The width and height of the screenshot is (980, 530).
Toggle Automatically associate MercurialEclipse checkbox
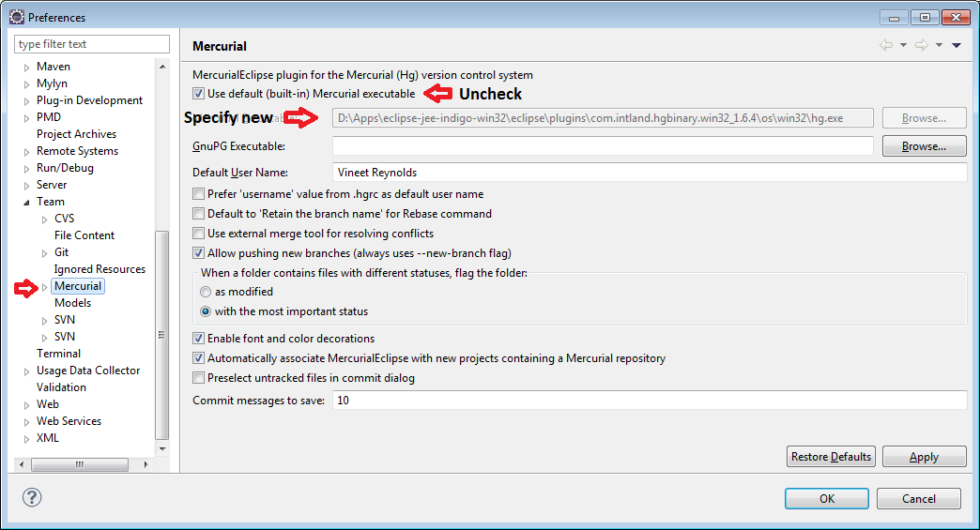click(198, 358)
